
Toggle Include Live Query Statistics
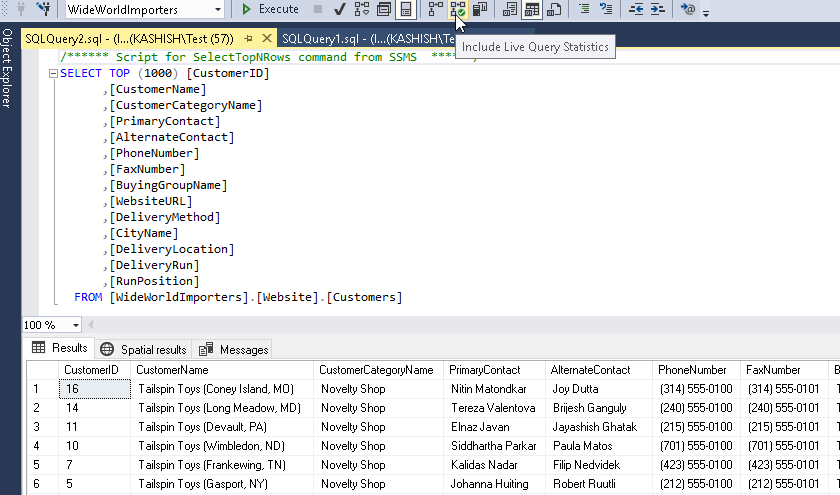pos(458,9)
